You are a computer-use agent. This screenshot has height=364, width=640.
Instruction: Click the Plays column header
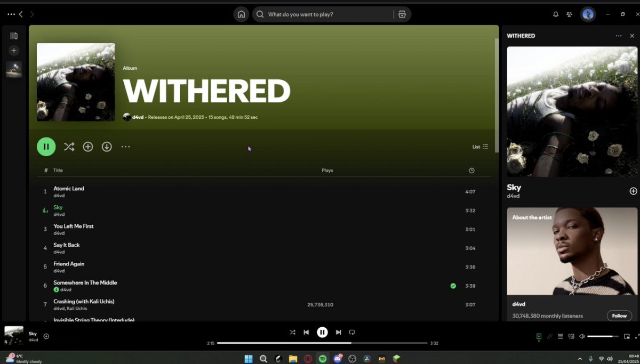(x=327, y=171)
